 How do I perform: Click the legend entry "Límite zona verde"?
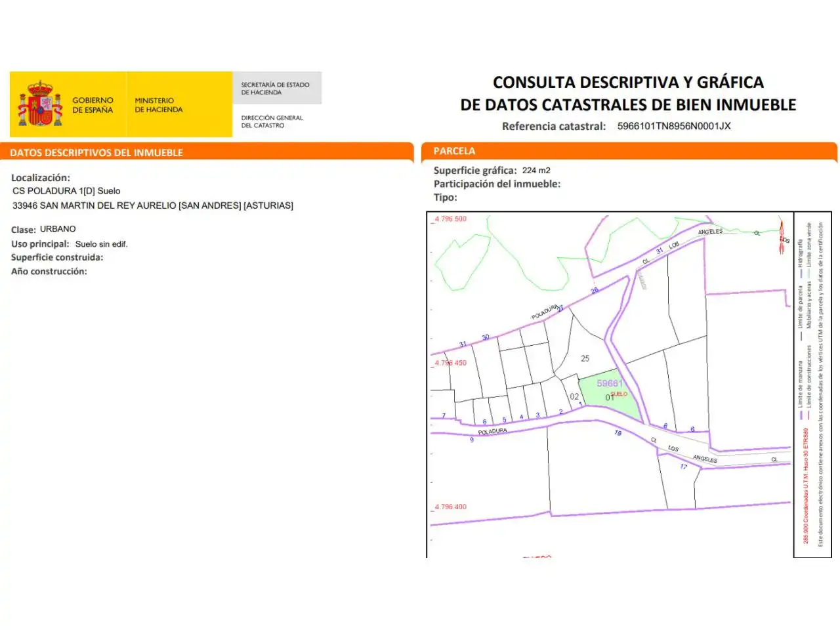(809, 244)
